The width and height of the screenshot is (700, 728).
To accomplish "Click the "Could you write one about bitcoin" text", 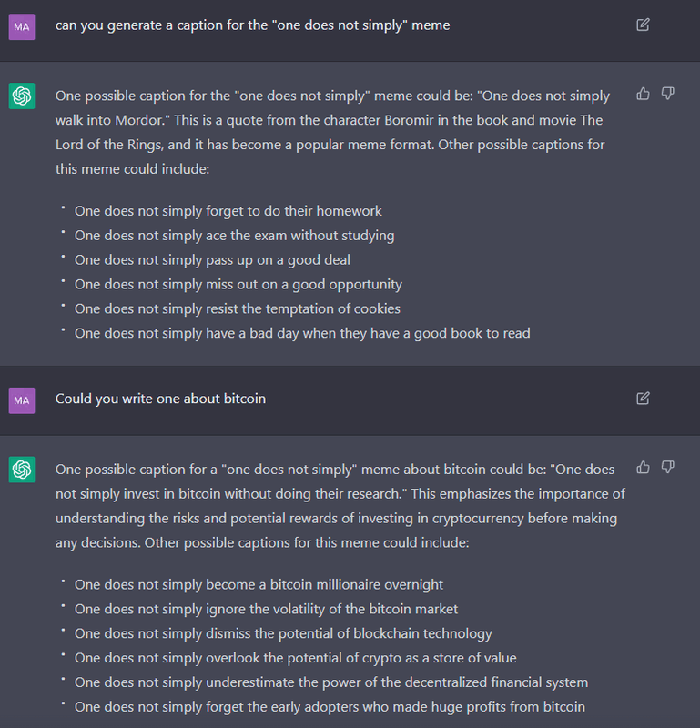I will point(160,399).
